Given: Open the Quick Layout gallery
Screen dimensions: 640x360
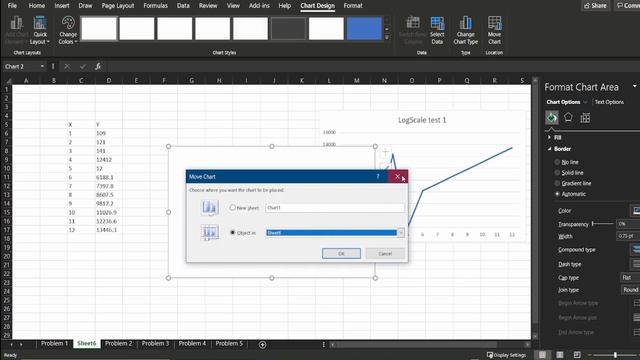Looking at the screenshot, I should click(x=40, y=30).
